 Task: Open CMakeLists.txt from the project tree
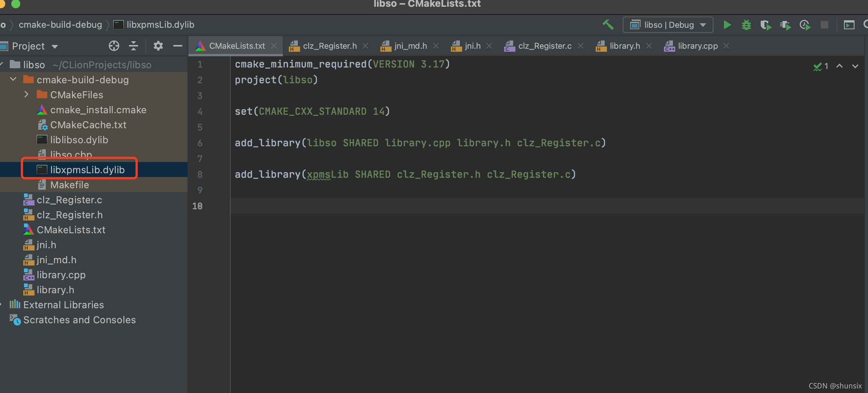[x=94, y=230]
